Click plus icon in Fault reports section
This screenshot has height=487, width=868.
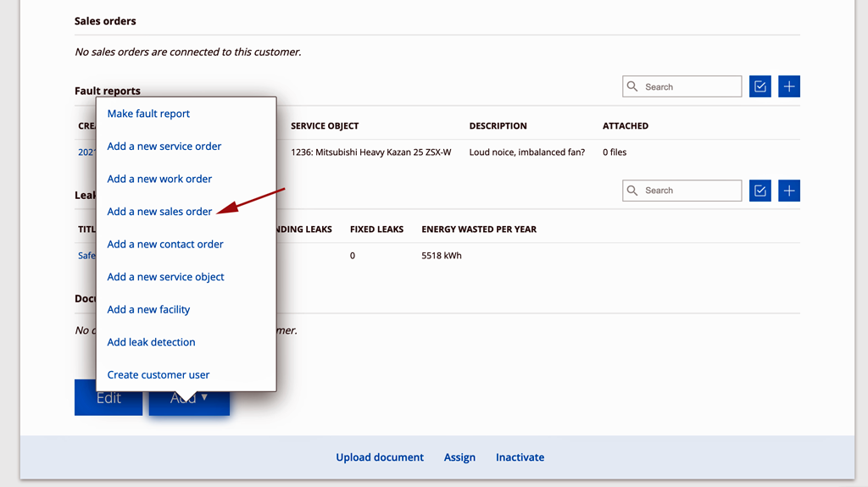(x=788, y=86)
